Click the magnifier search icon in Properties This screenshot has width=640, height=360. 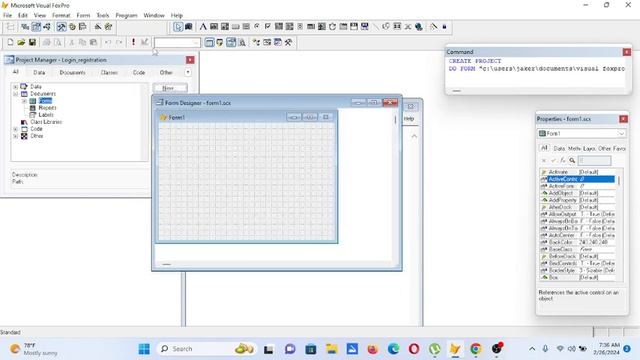[x=572, y=160]
